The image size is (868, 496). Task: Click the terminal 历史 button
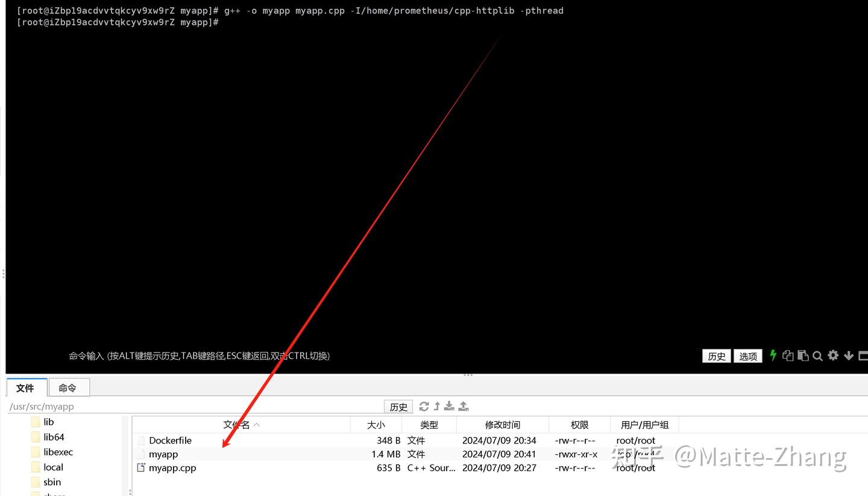pos(716,356)
